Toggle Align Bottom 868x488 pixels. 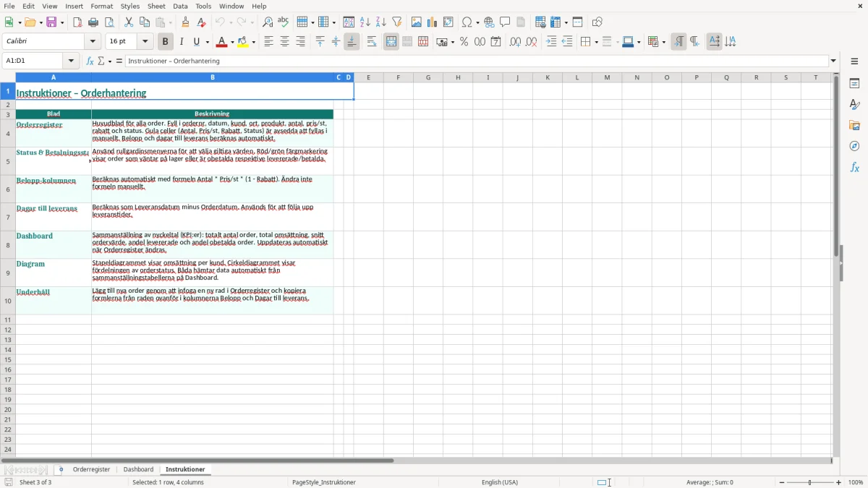(352, 42)
